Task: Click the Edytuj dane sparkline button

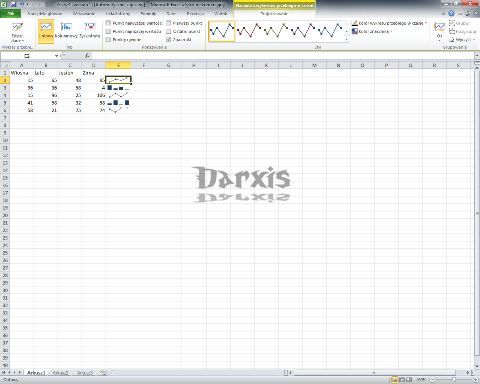Action: 17,32
